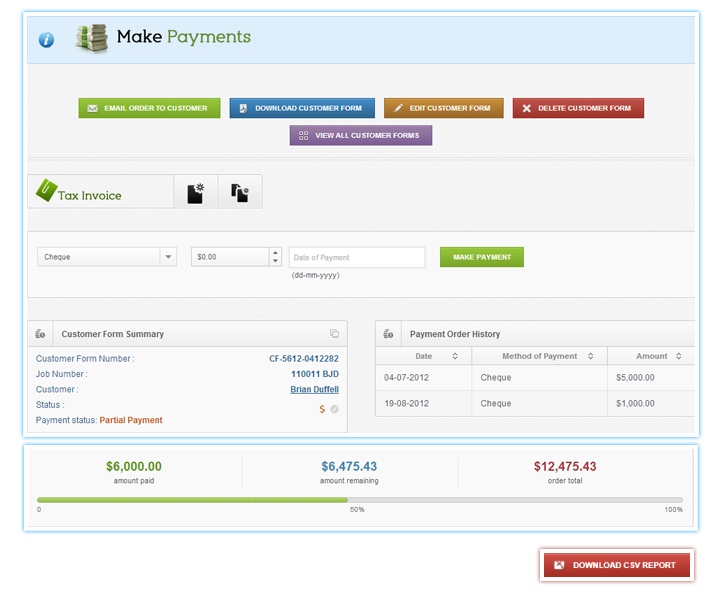Image resolution: width=716 pixels, height=609 pixels.
Task: Sort payment history by Amount column
Action: 679,356
